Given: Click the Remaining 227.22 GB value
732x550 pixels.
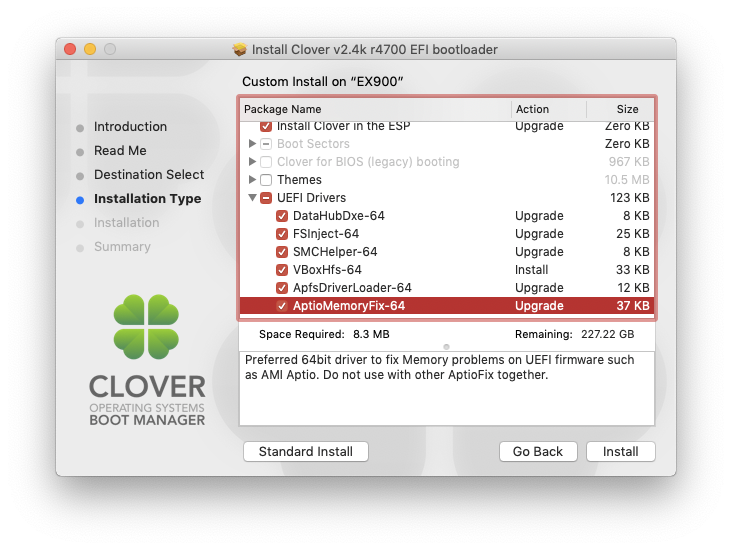Looking at the screenshot, I should click(607, 334).
